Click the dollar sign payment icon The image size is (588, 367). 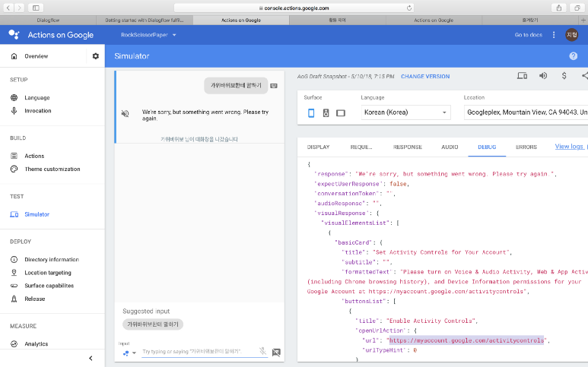[x=564, y=76]
